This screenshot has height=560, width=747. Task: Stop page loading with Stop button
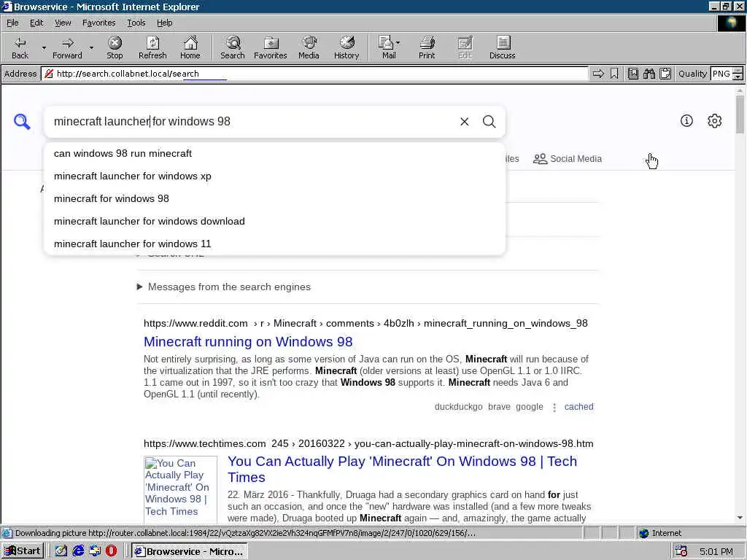pos(115,47)
